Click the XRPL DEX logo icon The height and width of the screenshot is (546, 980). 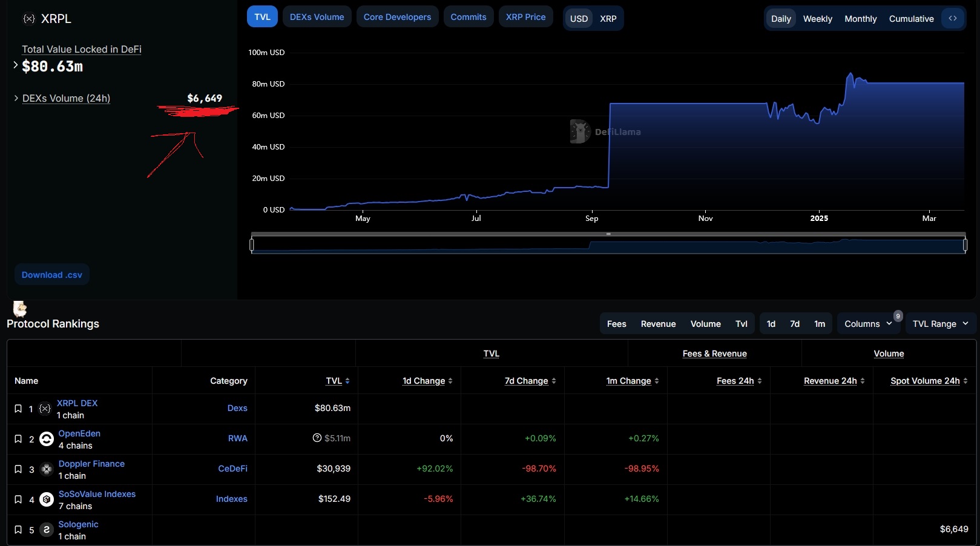[x=45, y=409]
